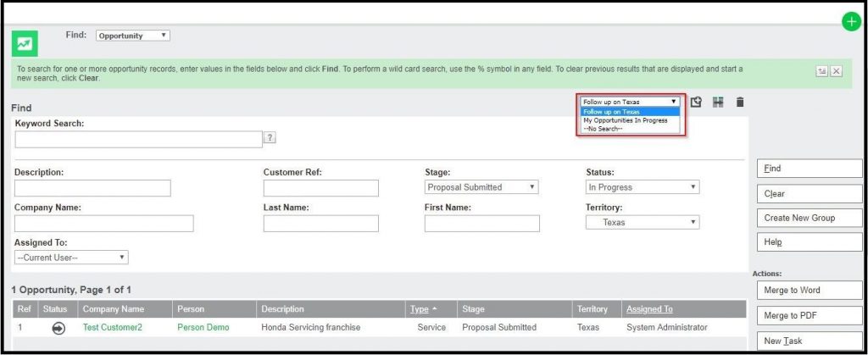Expand the Assigned To dropdown

click(71, 258)
